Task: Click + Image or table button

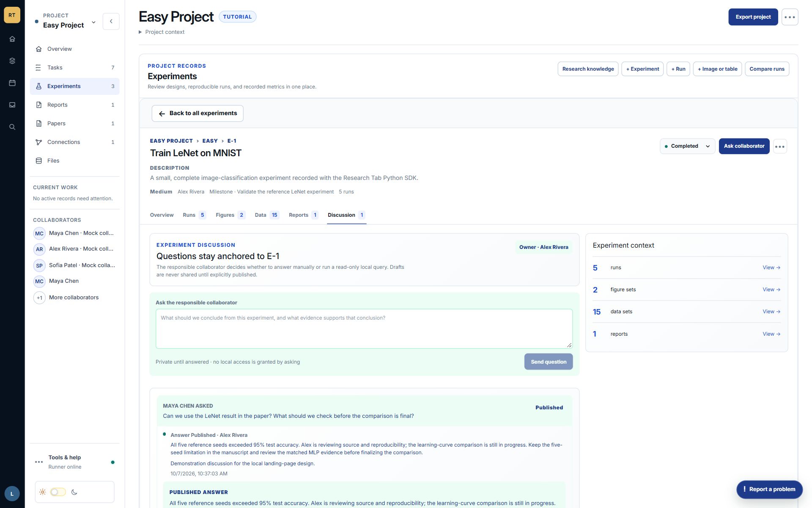Action: (717, 69)
